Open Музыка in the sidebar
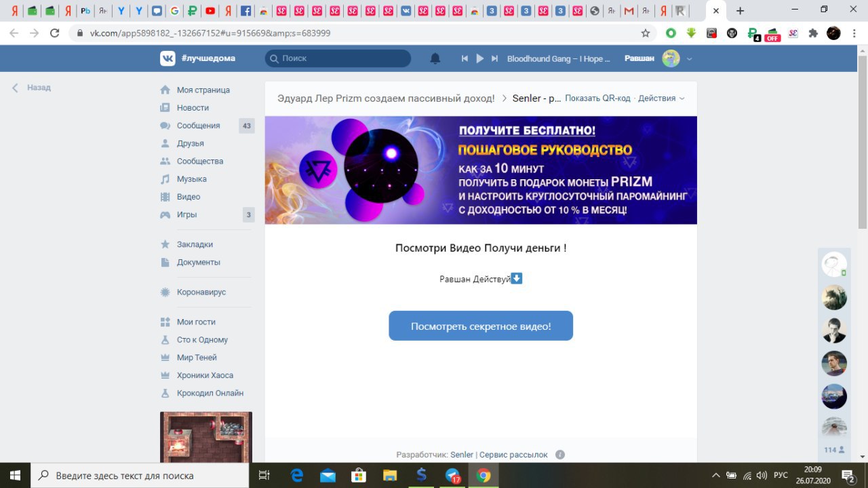The width and height of the screenshot is (868, 488). 191,179
